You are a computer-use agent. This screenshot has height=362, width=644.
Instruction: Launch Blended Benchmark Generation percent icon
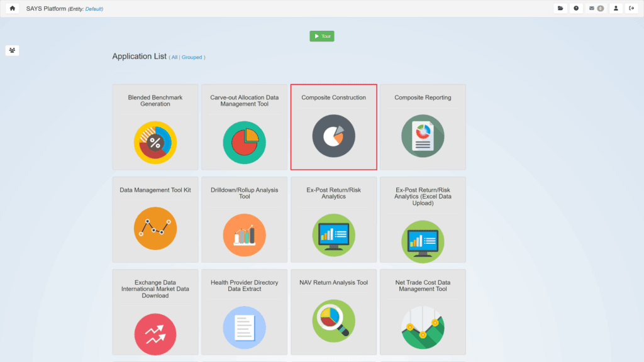tap(155, 143)
